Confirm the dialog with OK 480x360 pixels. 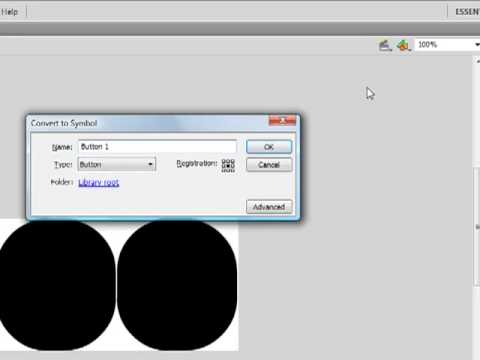coord(269,147)
